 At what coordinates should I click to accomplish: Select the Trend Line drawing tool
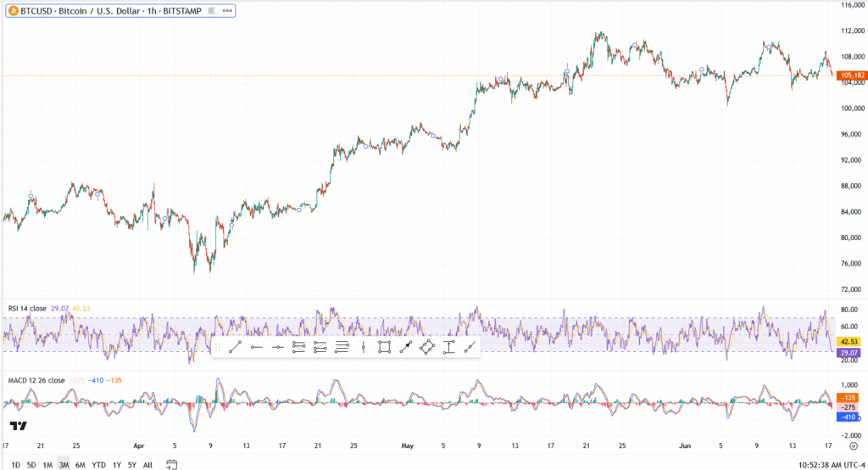pos(236,347)
